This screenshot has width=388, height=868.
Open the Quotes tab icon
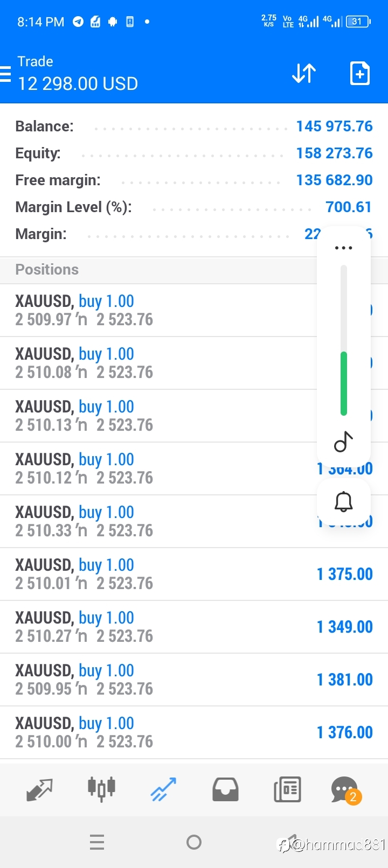click(40, 789)
